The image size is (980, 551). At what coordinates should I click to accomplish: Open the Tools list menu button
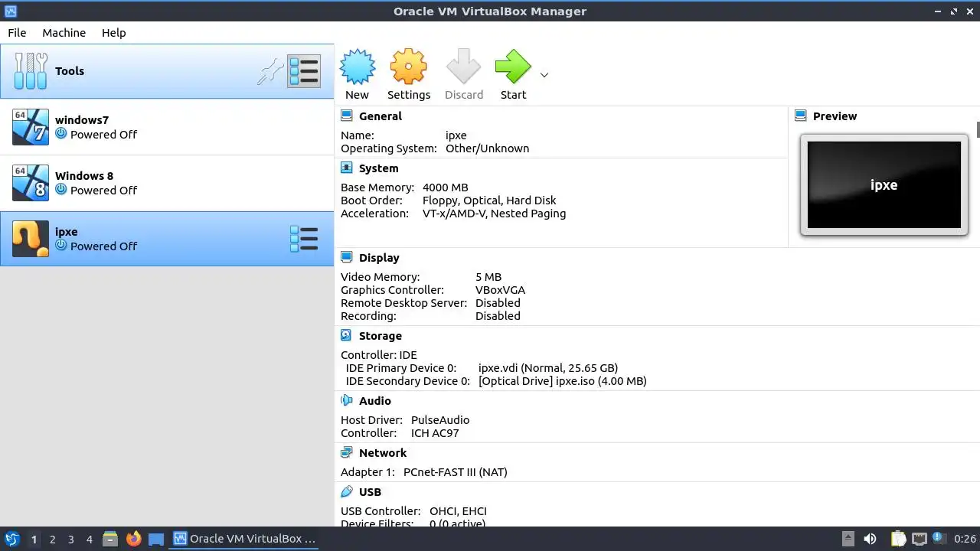click(304, 71)
